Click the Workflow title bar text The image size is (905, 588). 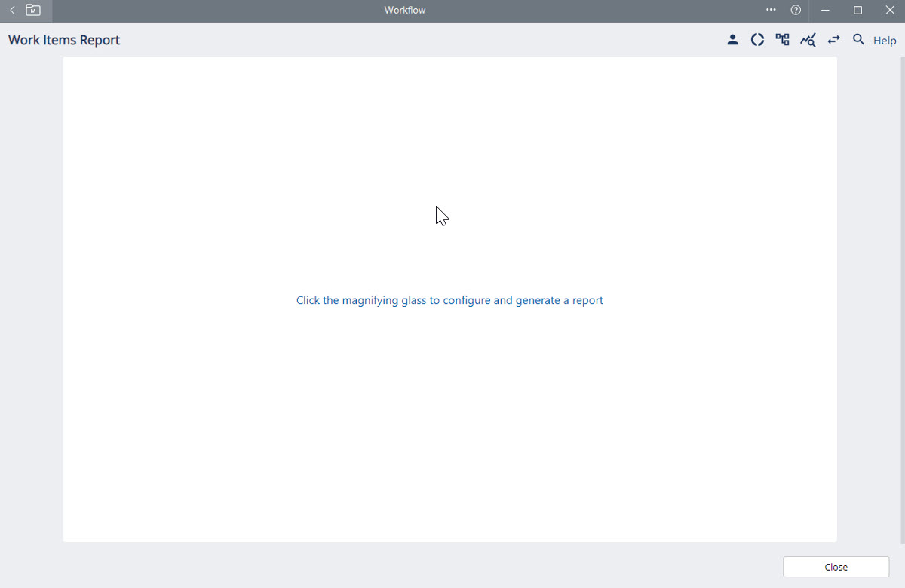coord(405,11)
